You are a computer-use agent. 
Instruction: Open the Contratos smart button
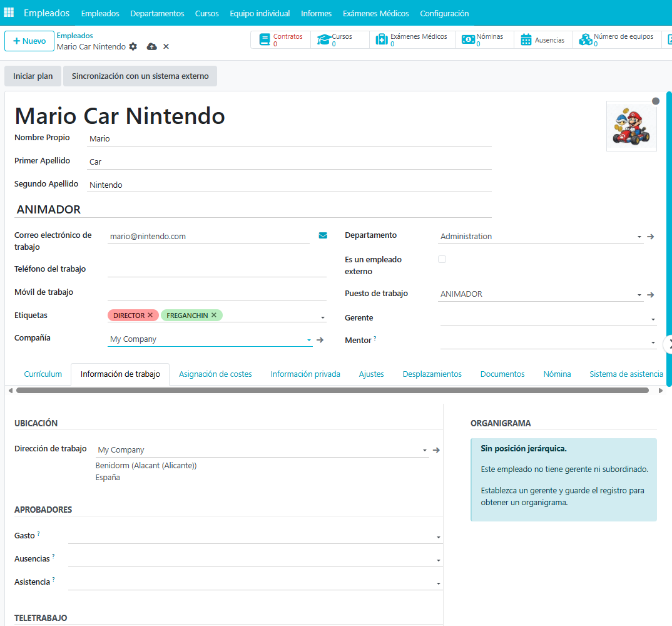click(281, 40)
